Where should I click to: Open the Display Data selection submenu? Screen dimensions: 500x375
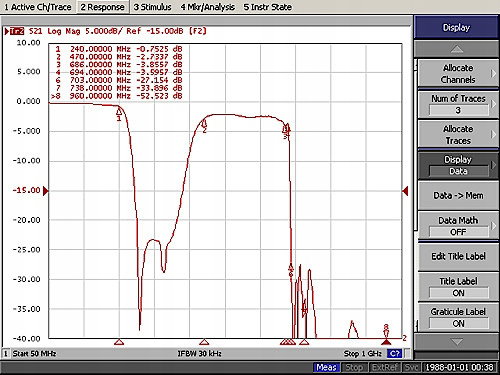pyautogui.click(x=458, y=165)
